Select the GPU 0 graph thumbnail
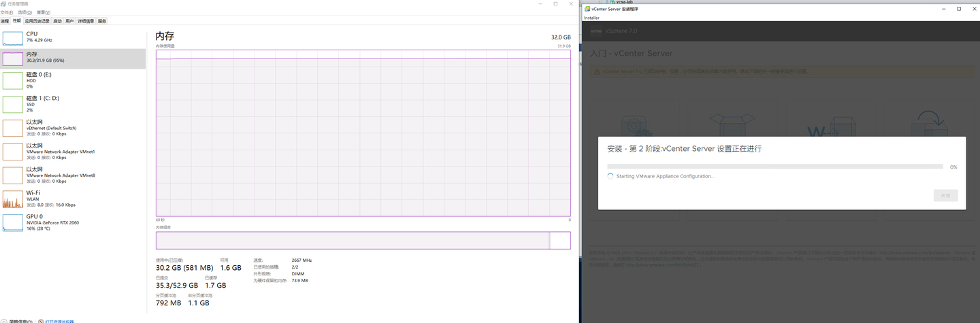 point(13,222)
